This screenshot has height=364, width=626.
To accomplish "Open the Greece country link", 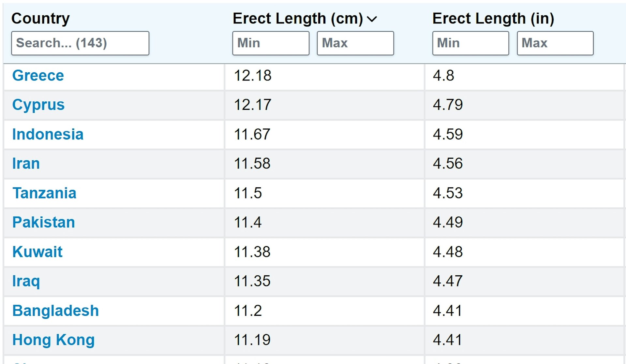I will [38, 76].
